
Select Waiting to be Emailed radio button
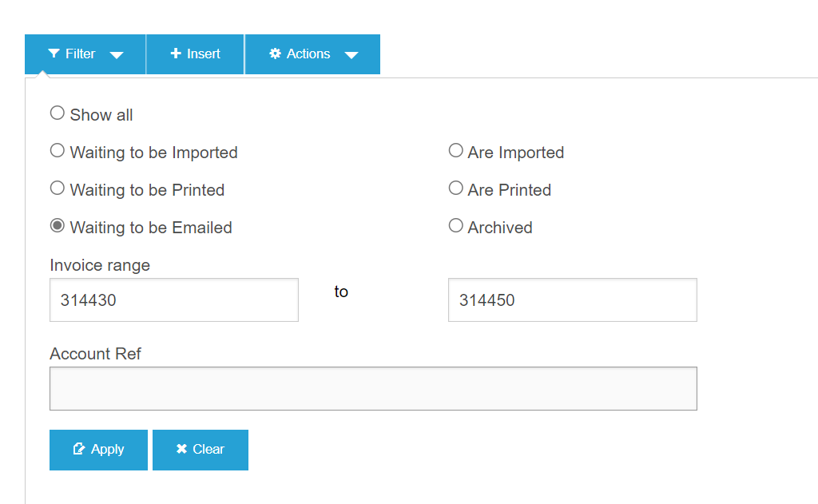(x=58, y=226)
